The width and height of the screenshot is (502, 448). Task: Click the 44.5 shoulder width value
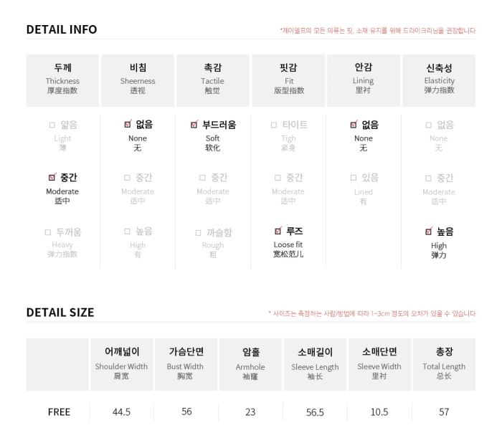tap(121, 412)
